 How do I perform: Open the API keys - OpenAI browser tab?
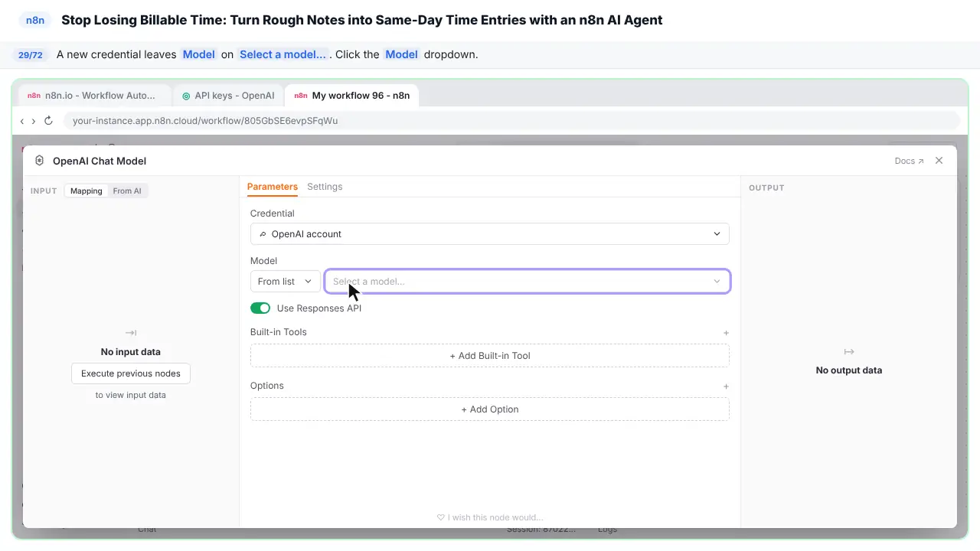[228, 96]
